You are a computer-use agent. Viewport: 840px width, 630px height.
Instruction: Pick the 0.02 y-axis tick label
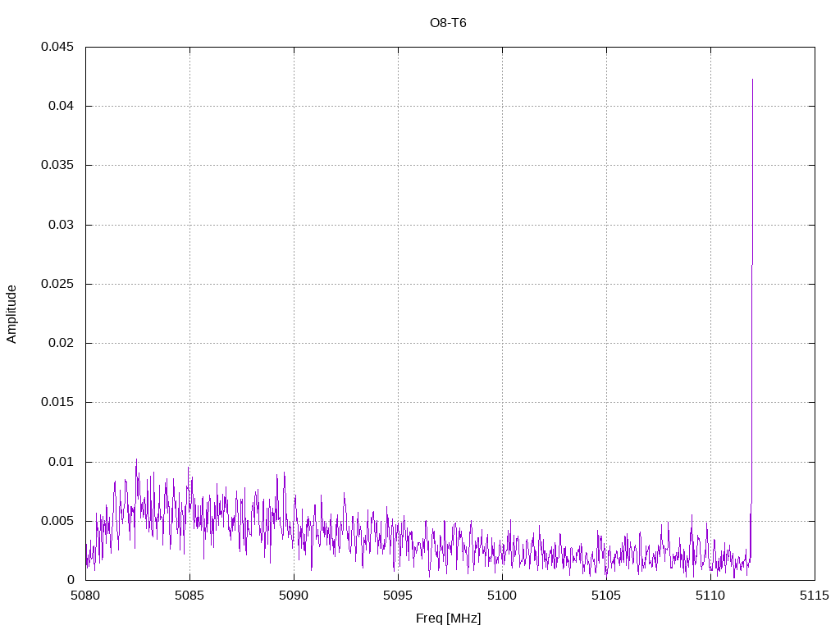point(61,343)
